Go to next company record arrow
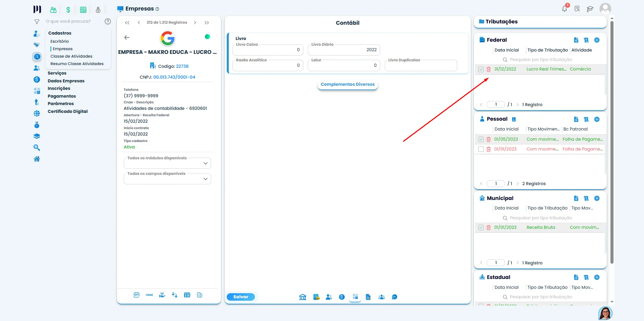The height and width of the screenshot is (321, 644). pyautogui.click(x=195, y=23)
